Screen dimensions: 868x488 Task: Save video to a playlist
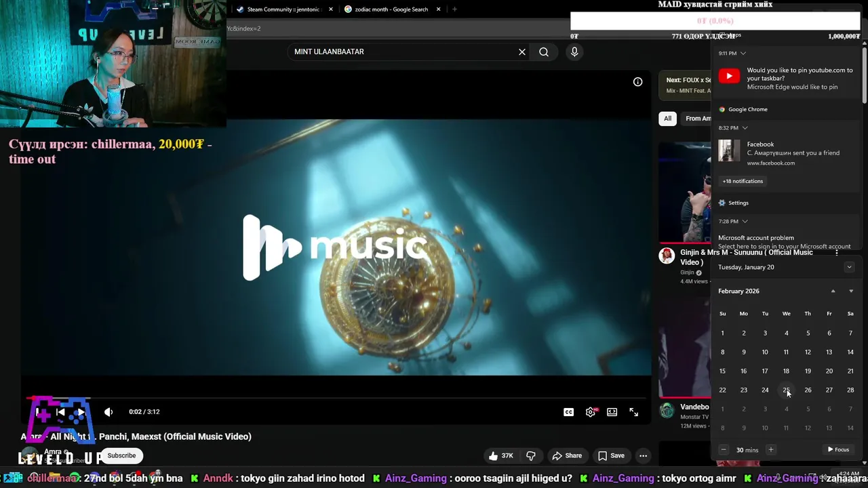pyautogui.click(x=610, y=455)
